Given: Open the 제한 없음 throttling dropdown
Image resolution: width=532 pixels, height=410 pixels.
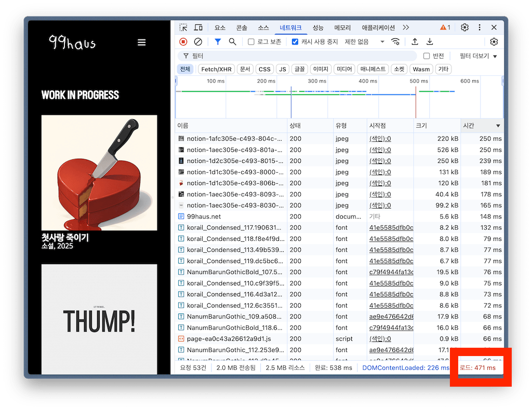Looking at the screenshot, I should tap(364, 42).
